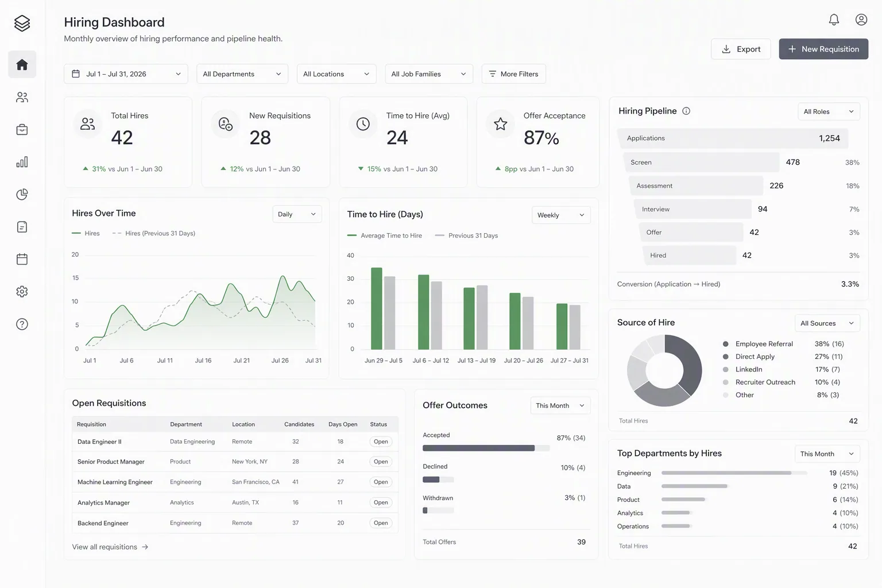The image size is (882, 588).
Task: Open the More Filters button
Action: (514, 74)
